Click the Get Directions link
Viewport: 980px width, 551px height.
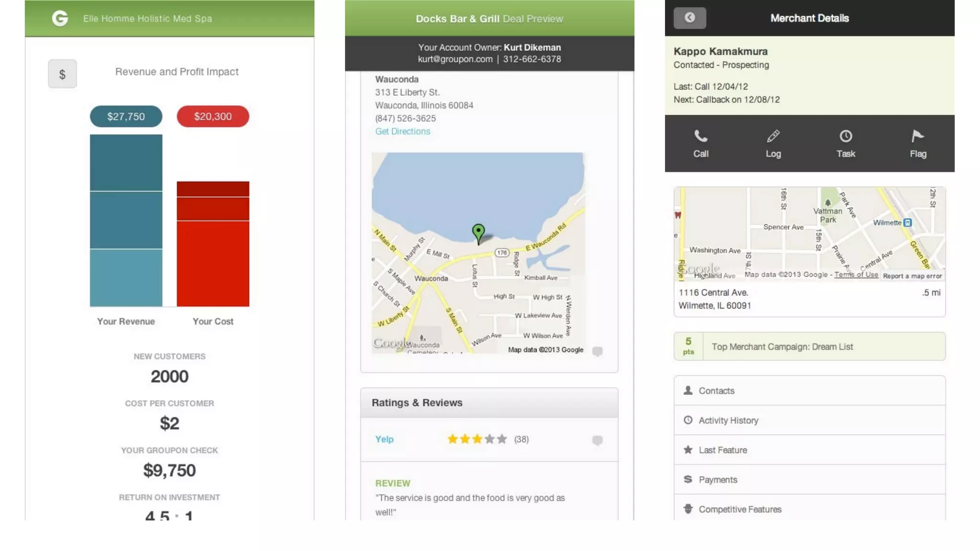pos(402,132)
